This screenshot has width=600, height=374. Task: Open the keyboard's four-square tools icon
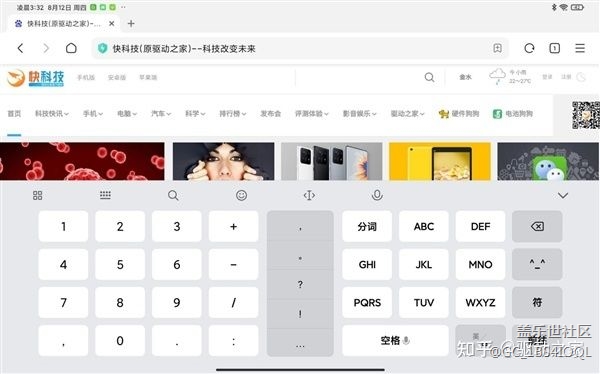pyautogui.click(x=38, y=196)
